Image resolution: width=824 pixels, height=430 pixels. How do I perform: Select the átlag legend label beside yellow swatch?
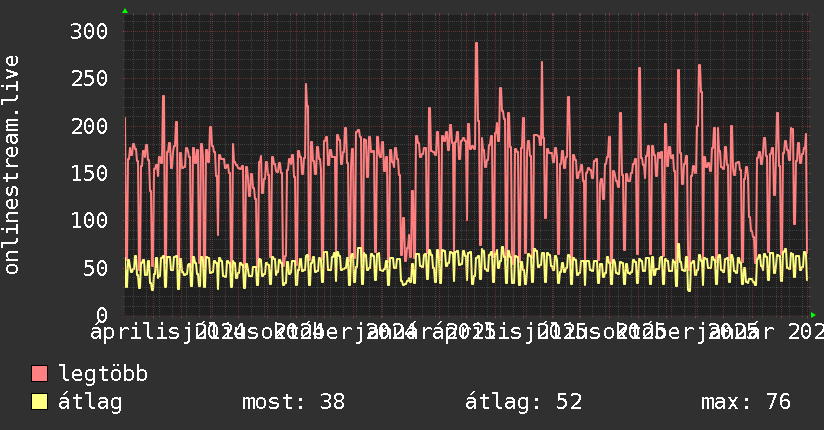pyautogui.click(x=90, y=402)
